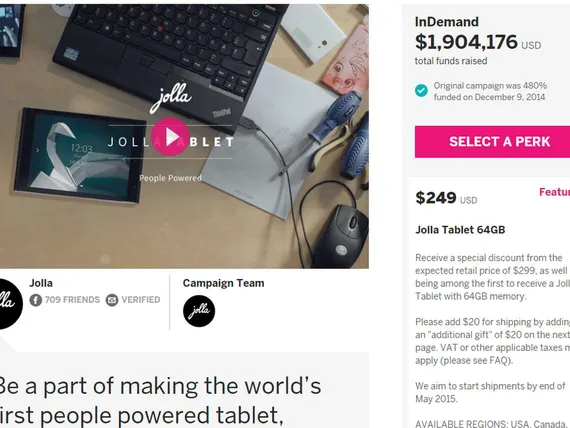
Task: Select a perk with pink button
Action: (492, 142)
